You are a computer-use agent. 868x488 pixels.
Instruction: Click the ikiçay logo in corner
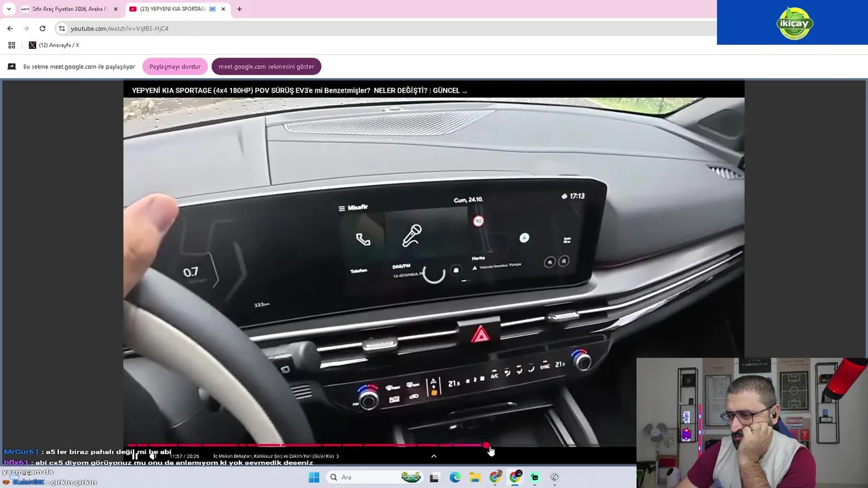(794, 23)
